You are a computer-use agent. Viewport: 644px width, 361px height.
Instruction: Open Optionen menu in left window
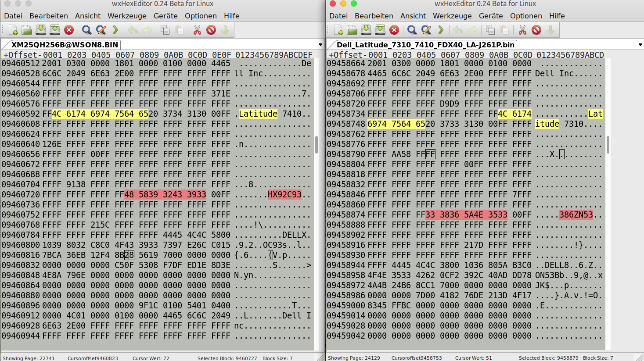click(201, 16)
